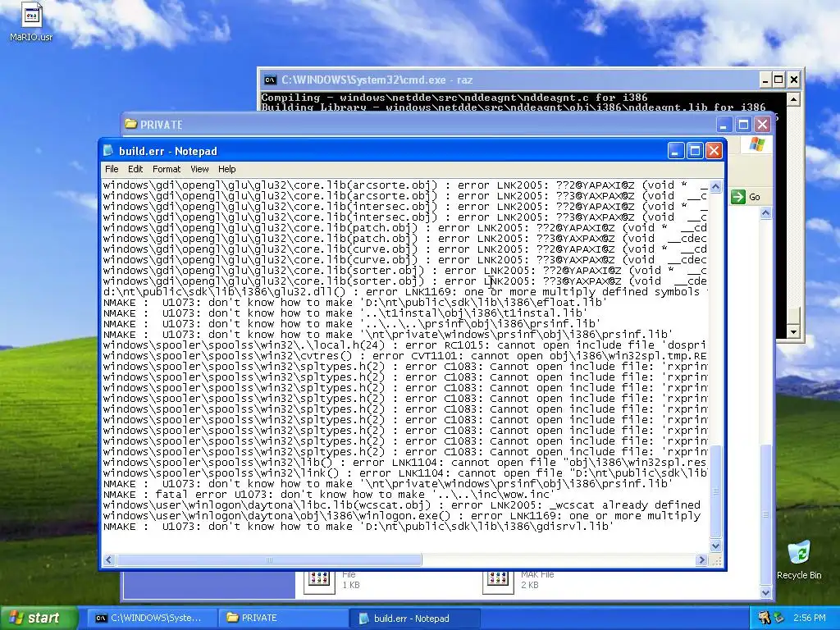Click the Start button
840x630 pixels.
(39, 618)
